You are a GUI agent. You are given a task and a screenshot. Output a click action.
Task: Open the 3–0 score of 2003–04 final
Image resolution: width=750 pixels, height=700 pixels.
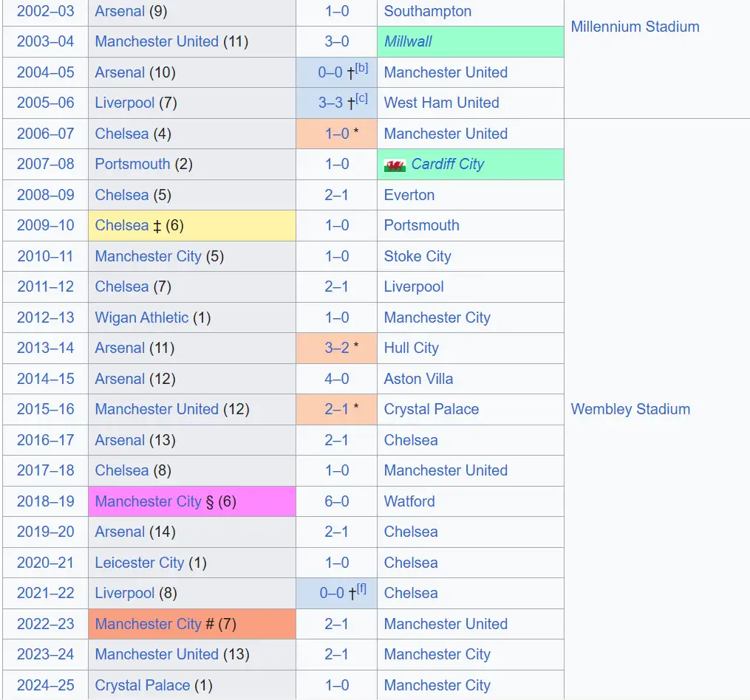[x=336, y=41]
